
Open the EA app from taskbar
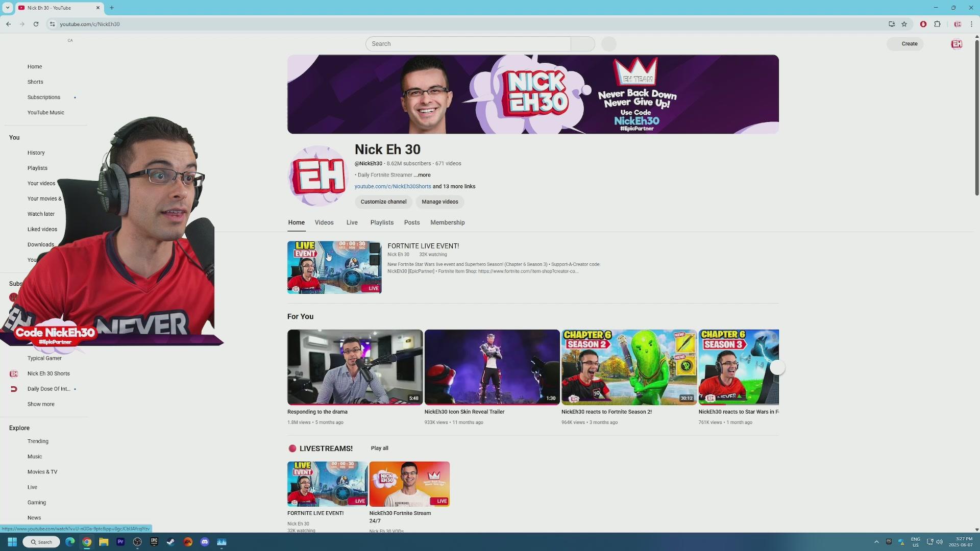click(x=188, y=542)
